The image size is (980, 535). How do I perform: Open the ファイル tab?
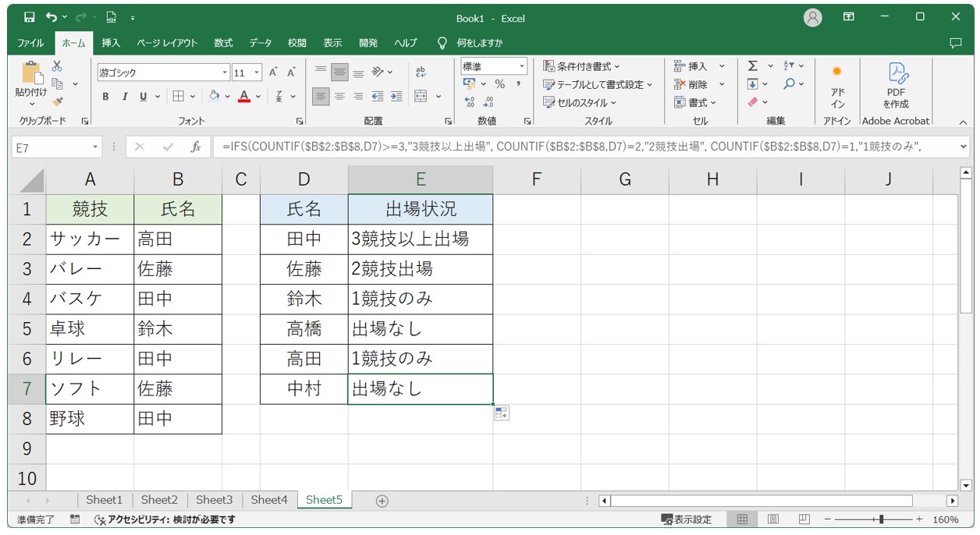[30, 43]
